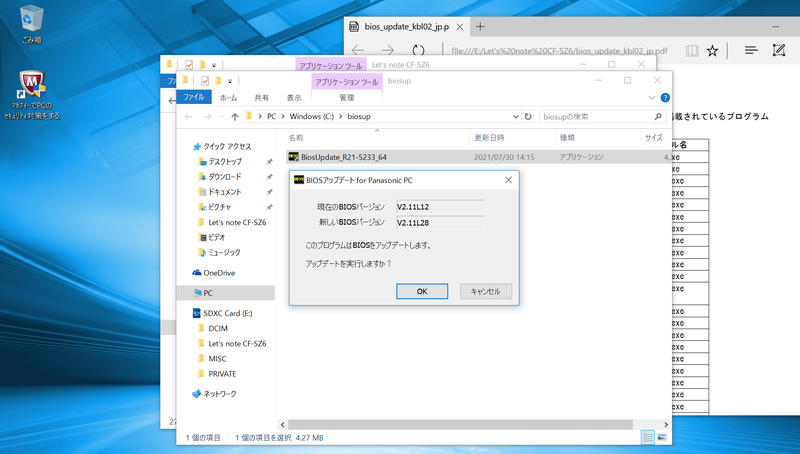Open the 共有 ribbon tab

(x=262, y=97)
